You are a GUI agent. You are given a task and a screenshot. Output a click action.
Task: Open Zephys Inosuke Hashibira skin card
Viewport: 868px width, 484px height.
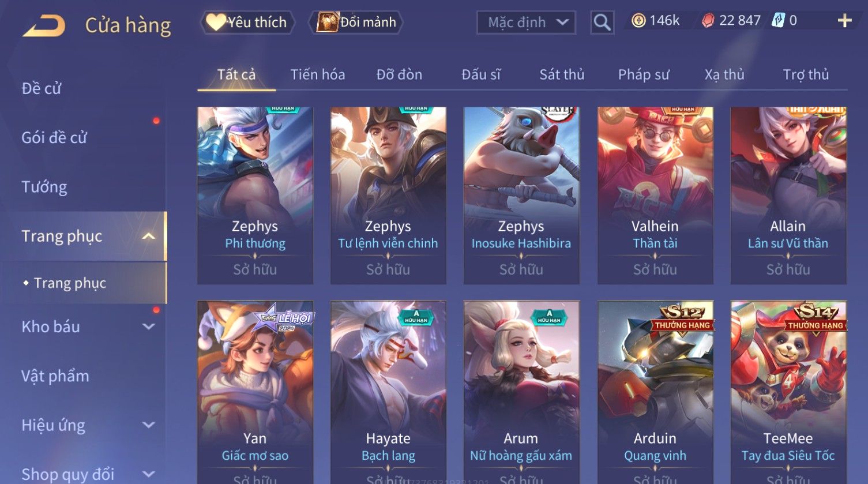(521, 196)
